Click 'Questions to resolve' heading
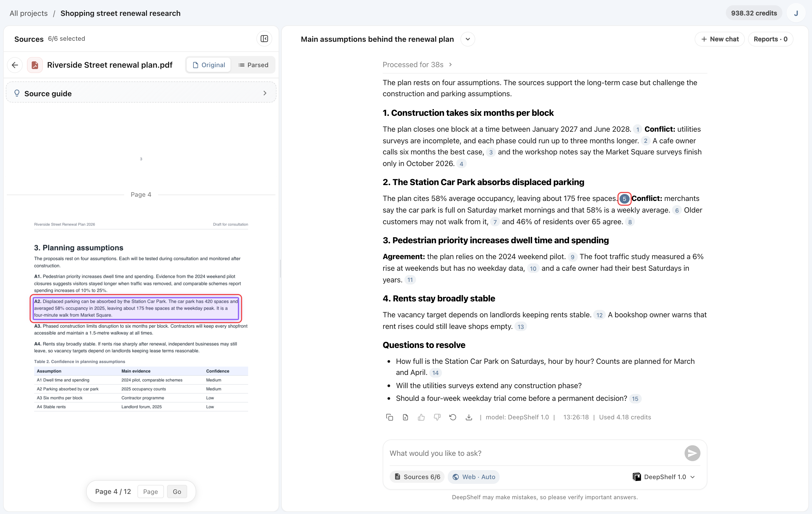 click(x=424, y=345)
